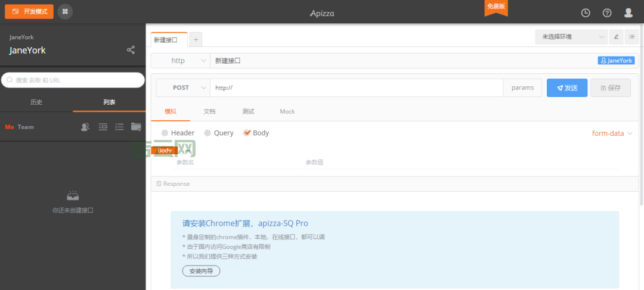This screenshot has height=290, width=644.
Task: Switch to the 文档 tab
Action: 209,111
